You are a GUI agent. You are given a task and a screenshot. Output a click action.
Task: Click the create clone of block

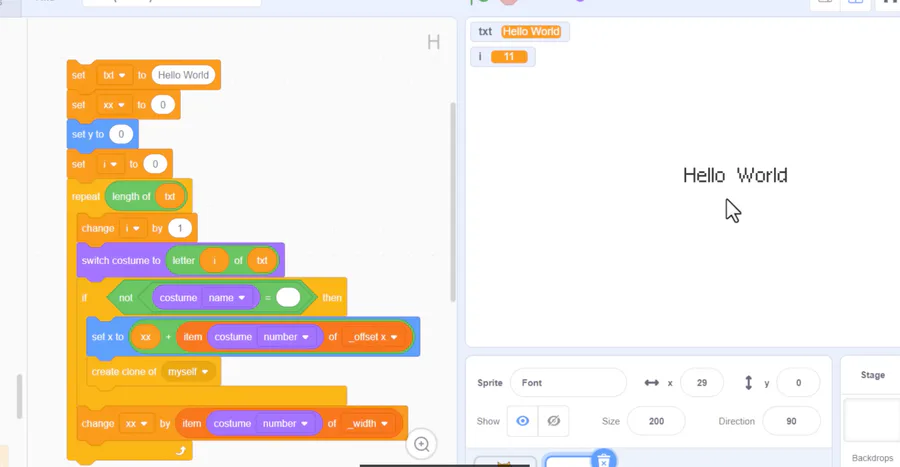124,372
